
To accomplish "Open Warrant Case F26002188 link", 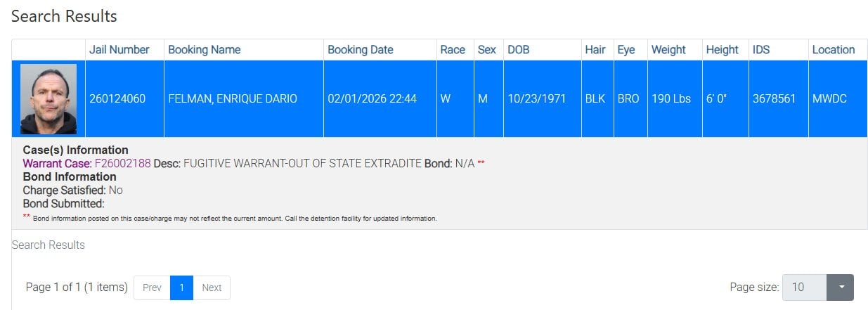I will point(122,163).
